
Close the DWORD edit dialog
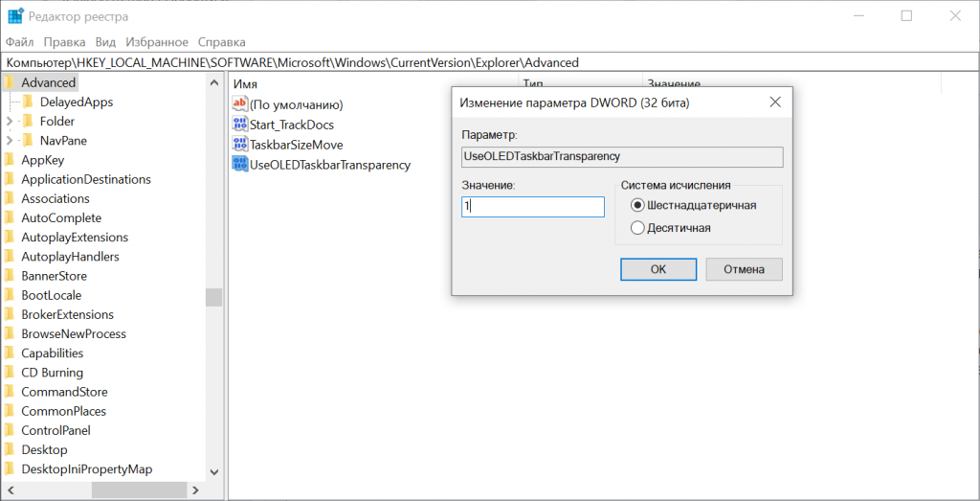(774, 102)
